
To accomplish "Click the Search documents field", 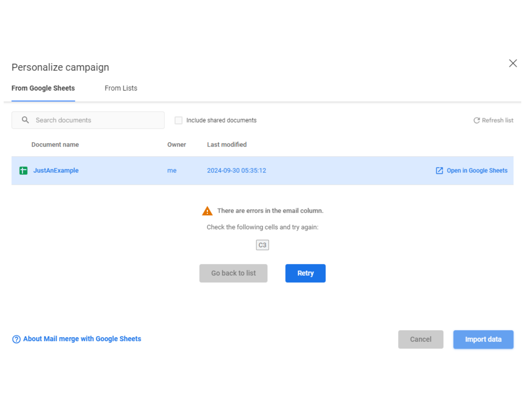I will 88,120.
